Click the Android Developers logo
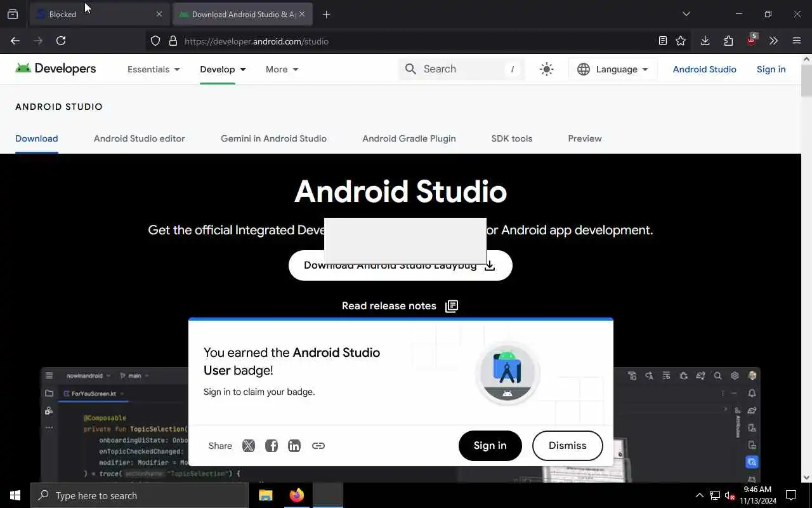The image size is (812, 508). tap(56, 69)
